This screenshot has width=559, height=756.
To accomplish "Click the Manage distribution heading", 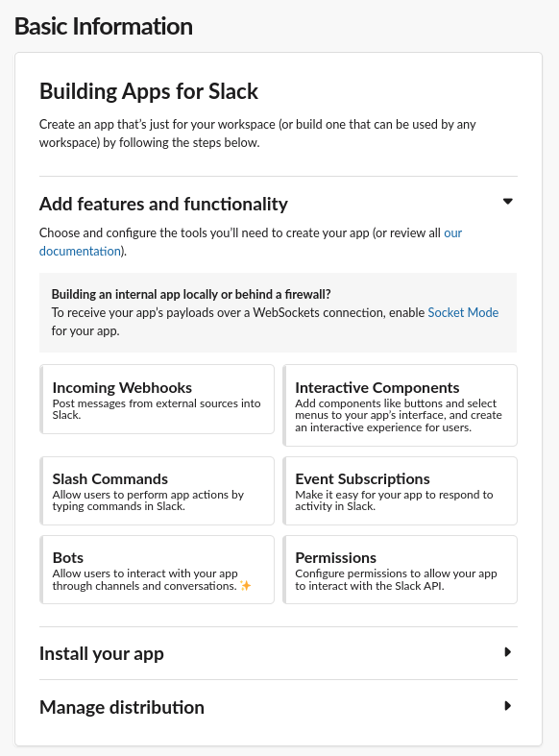I will 122,707.
